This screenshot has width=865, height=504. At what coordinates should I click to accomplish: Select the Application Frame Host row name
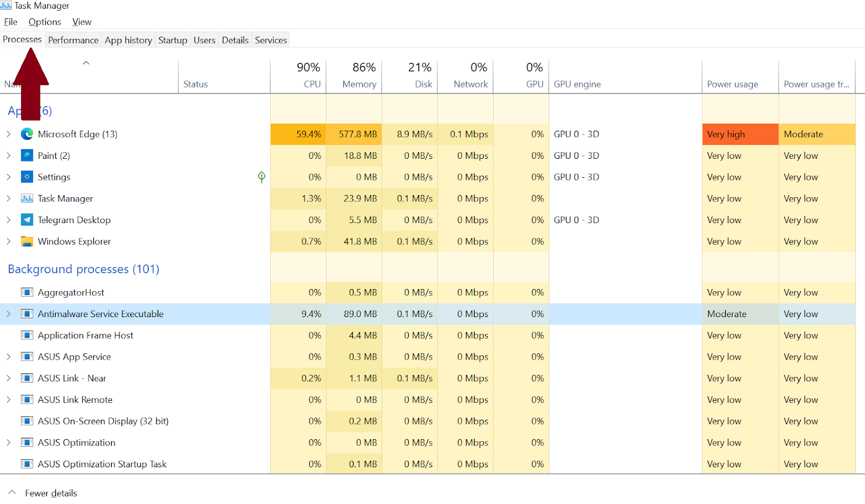pos(85,335)
